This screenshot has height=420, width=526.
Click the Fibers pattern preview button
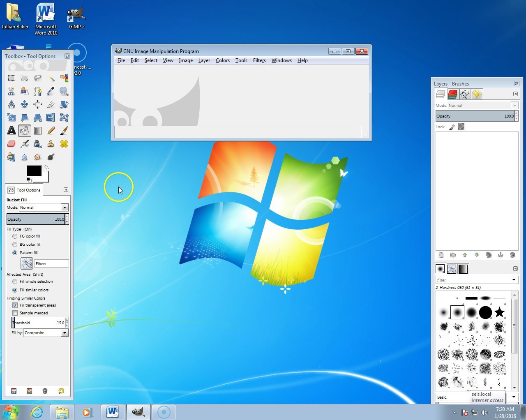pos(27,263)
